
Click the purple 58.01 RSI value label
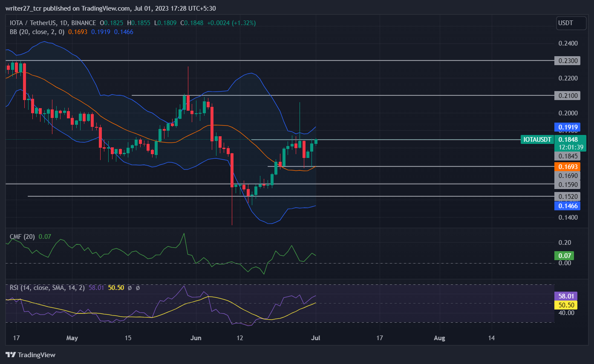coord(566,296)
